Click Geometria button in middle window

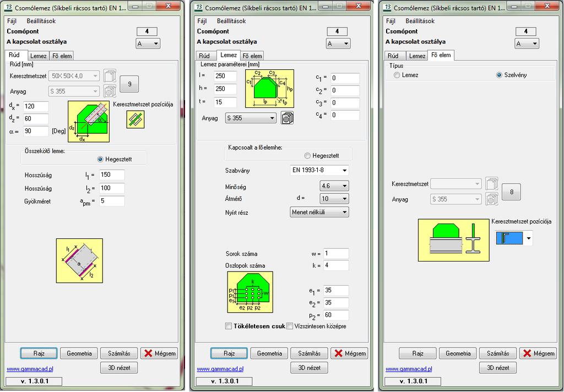269,353
